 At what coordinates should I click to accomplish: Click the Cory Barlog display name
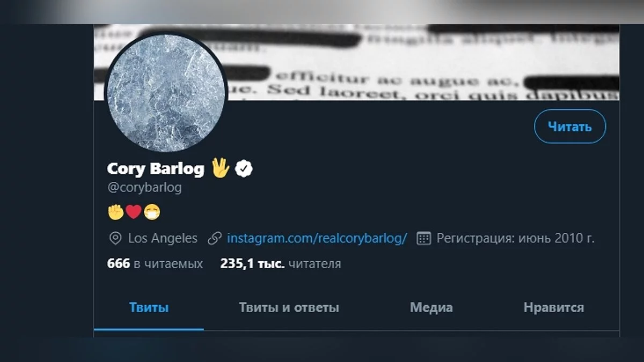(156, 168)
